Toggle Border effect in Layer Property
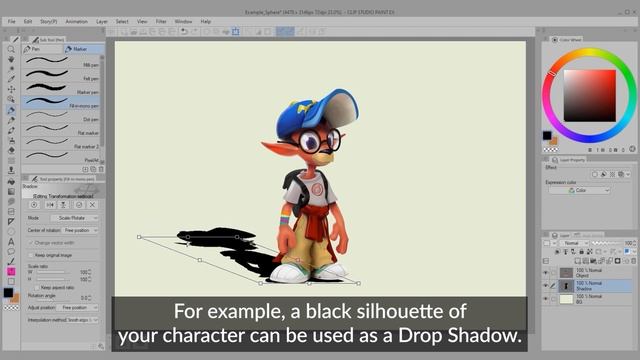Viewport: 640px width, 360px height. pyautogui.click(x=595, y=174)
